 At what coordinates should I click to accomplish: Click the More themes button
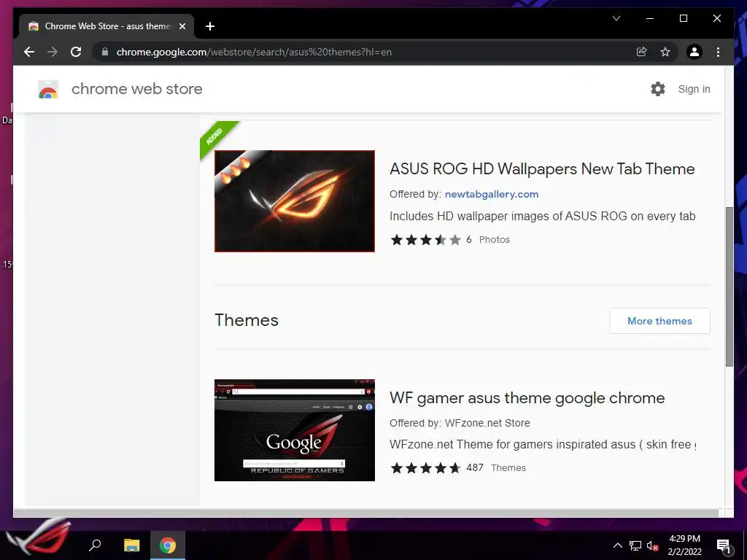(x=659, y=321)
